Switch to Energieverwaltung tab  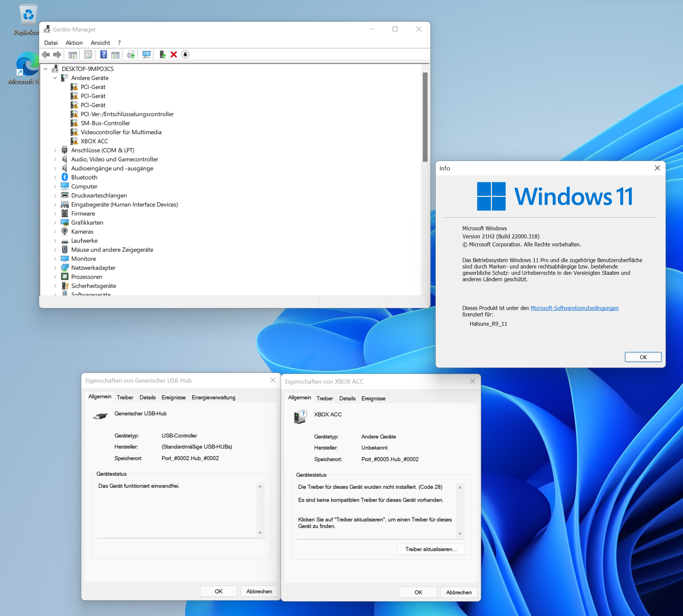[213, 397]
